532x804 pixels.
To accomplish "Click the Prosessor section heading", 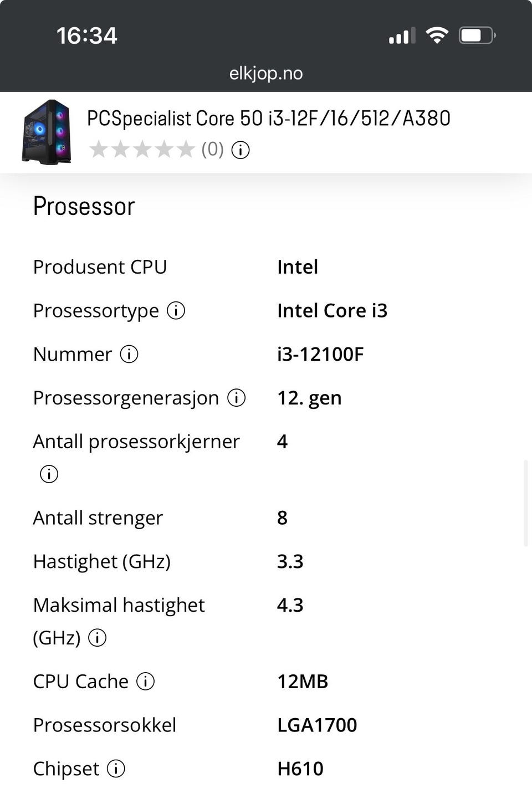I will 84,206.
